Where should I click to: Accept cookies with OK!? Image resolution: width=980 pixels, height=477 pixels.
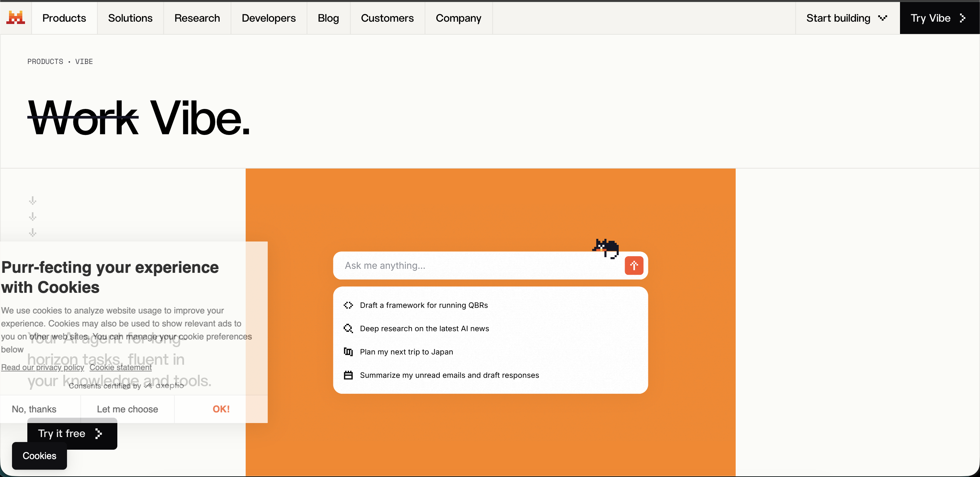click(x=221, y=409)
